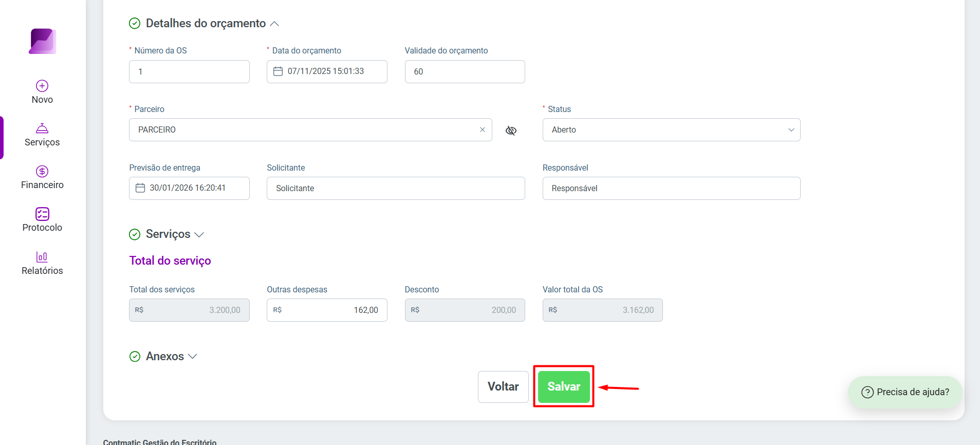The image size is (980, 445).
Task: Open the Status dropdown showing Aberto
Action: click(x=671, y=130)
